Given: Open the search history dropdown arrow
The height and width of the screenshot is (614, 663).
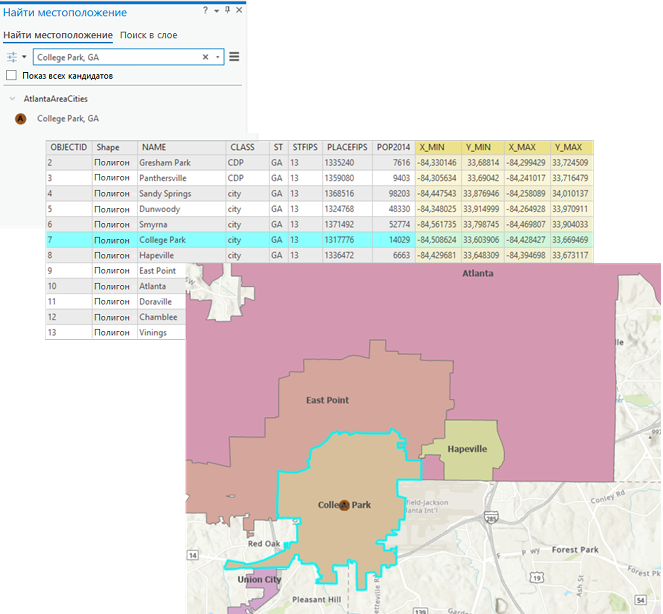Looking at the screenshot, I should pyautogui.click(x=218, y=57).
